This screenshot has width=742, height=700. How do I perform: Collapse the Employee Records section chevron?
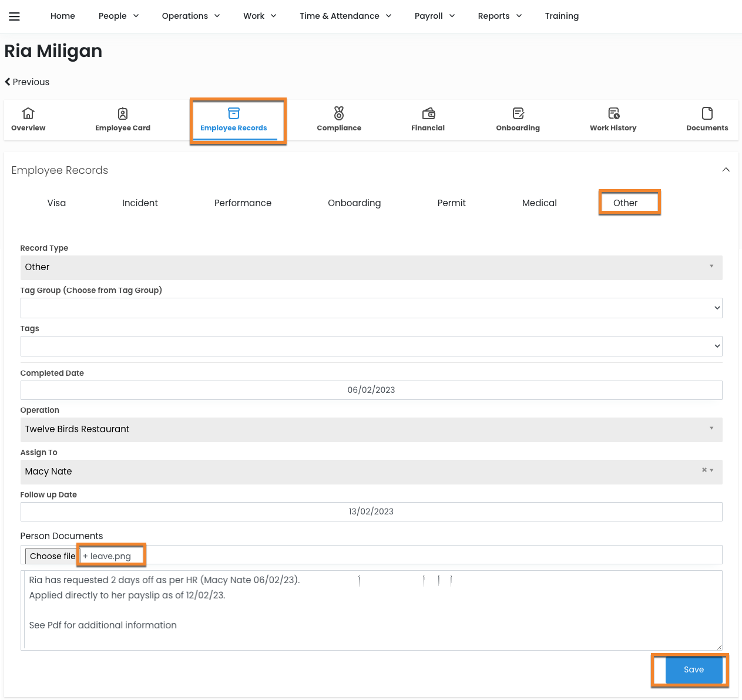[726, 170]
